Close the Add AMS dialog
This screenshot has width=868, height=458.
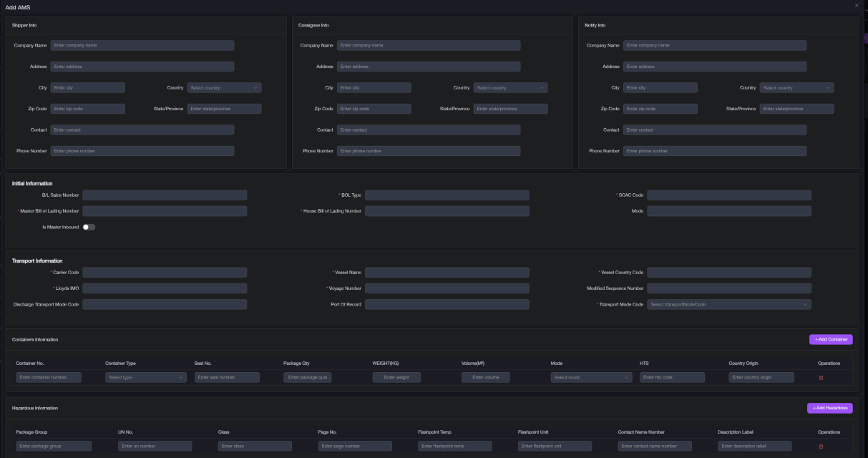pos(856,6)
